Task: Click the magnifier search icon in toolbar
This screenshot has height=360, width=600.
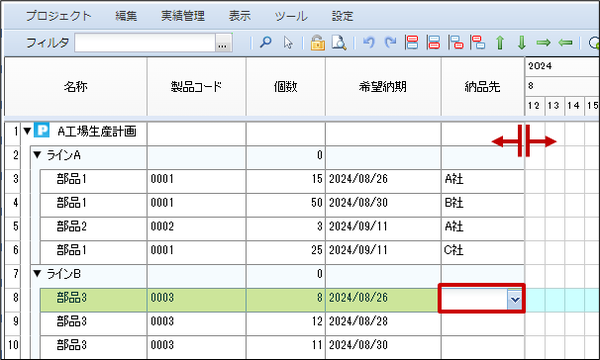Action: tap(266, 42)
